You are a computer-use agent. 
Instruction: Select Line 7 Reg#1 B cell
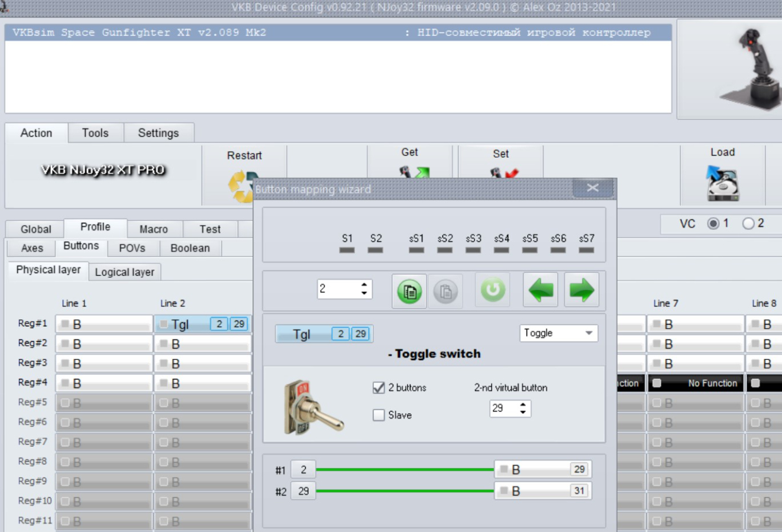(696, 324)
